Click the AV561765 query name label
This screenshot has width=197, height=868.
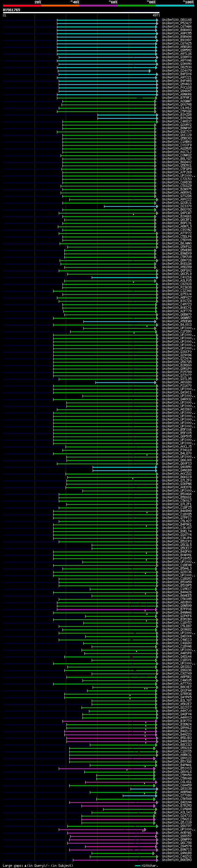(x=11, y=10)
